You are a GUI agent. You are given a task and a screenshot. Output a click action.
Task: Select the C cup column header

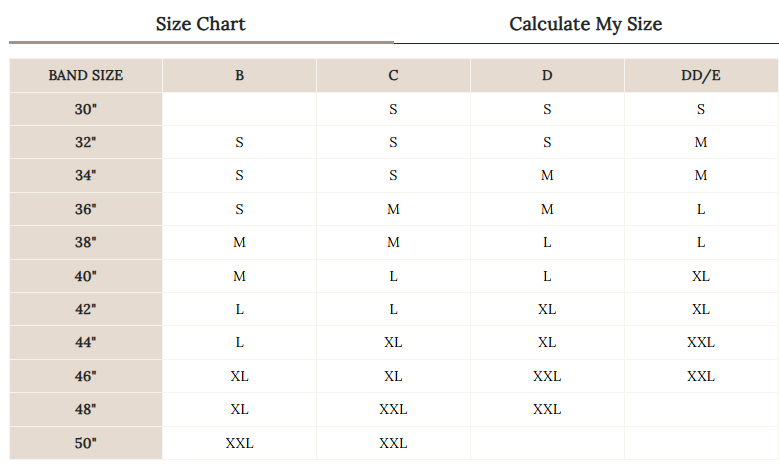coord(393,76)
